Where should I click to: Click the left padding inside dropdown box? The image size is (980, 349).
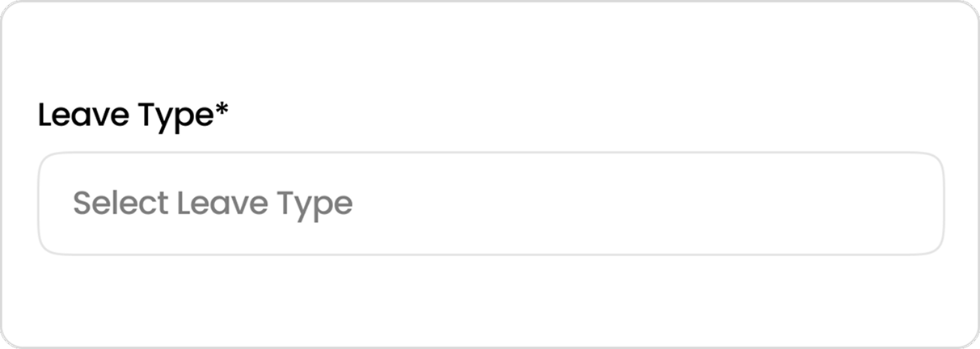coord(55,204)
